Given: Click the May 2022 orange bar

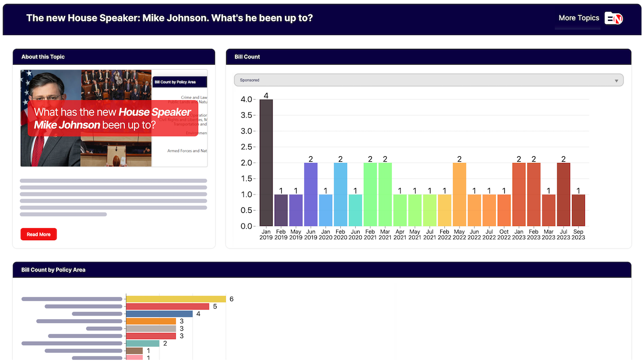Looking at the screenshot, I should 460,194.
